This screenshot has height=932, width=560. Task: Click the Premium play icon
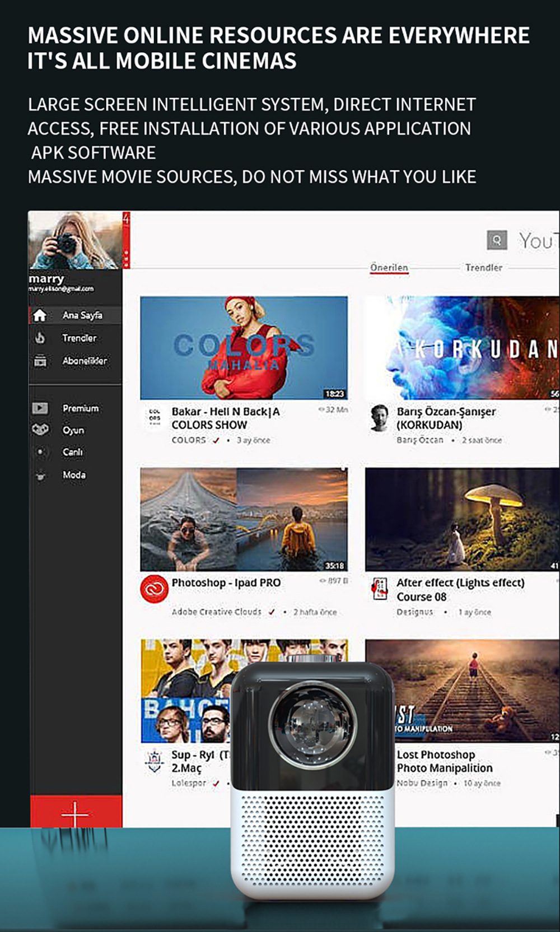coord(40,408)
